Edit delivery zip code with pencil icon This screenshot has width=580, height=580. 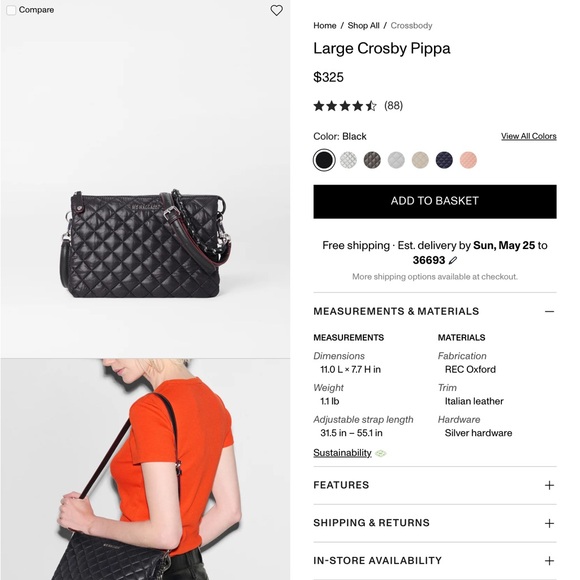tap(452, 260)
